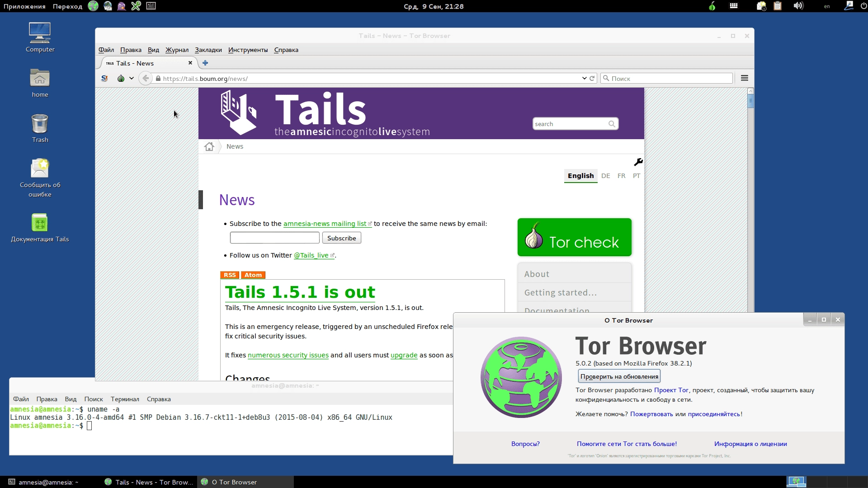The width and height of the screenshot is (868, 488).
Task: Open a new tab with the plus icon
Action: point(205,63)
